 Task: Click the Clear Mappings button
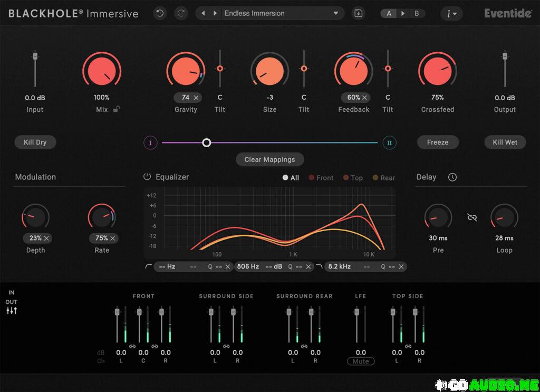pos(269,159)
